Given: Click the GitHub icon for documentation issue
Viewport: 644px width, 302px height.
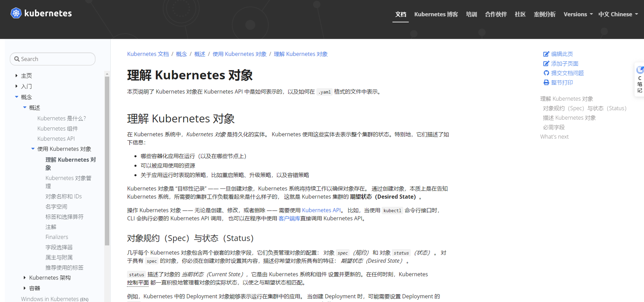Looking at the screenshot, I should 546,73.
